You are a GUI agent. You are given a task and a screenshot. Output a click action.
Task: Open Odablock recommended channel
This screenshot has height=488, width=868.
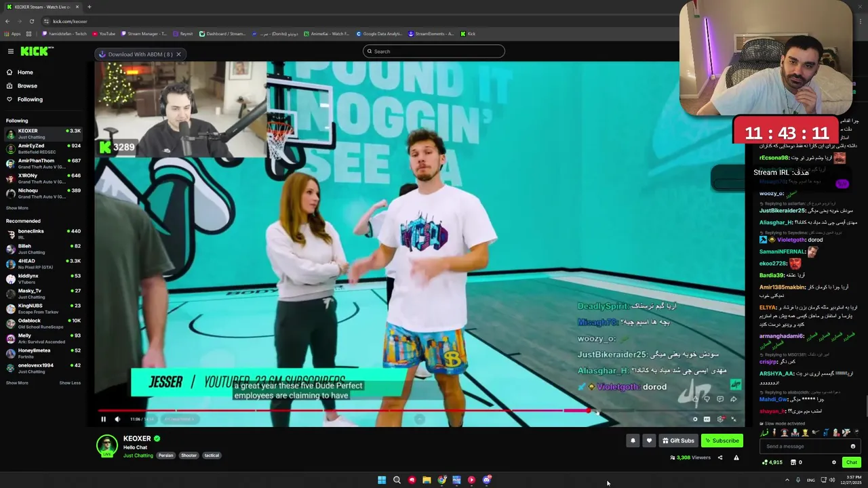[43, 323]
